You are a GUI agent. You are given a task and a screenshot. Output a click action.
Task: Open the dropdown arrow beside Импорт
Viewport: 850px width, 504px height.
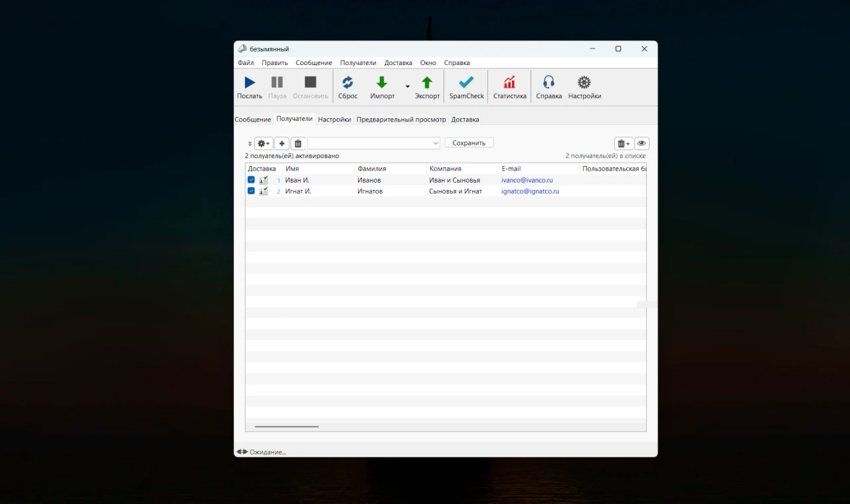[x=408, y=86]
